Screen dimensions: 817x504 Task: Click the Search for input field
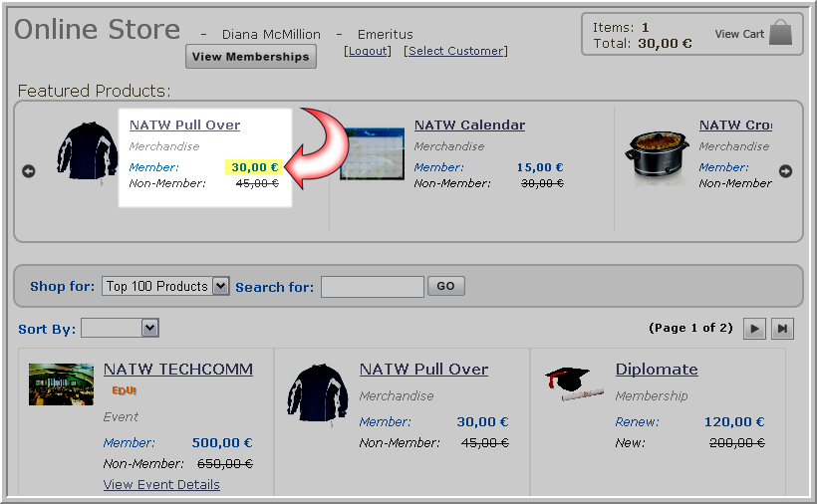pyautogui.click(x=372, y=287)
